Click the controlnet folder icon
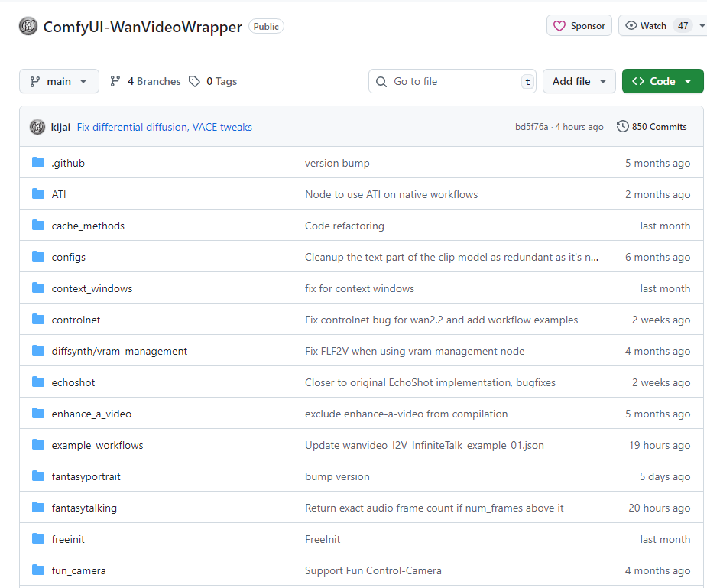 (38, 320)
